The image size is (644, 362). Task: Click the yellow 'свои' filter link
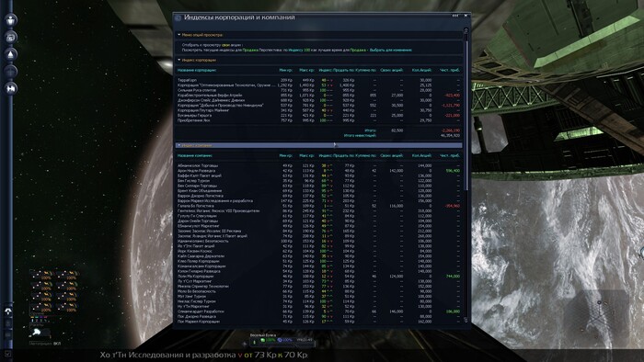(x=225, y=45)
